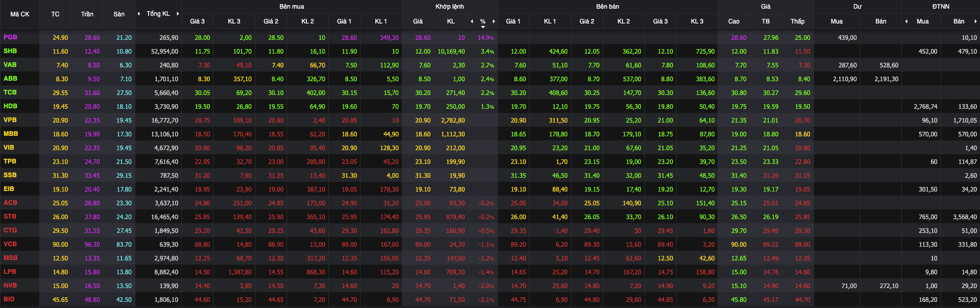Open the VIB stock row symbol

click(9, 148)
